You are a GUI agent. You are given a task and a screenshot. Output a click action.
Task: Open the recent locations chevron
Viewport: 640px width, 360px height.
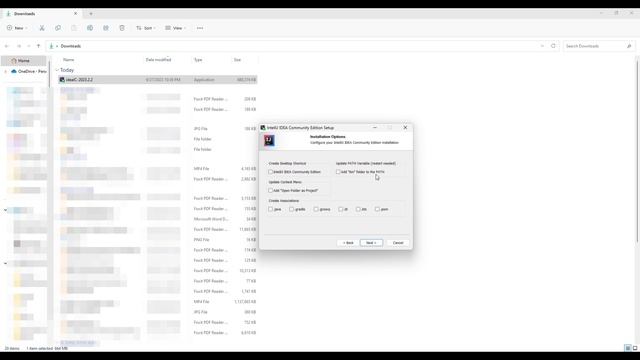click(29, 46)
